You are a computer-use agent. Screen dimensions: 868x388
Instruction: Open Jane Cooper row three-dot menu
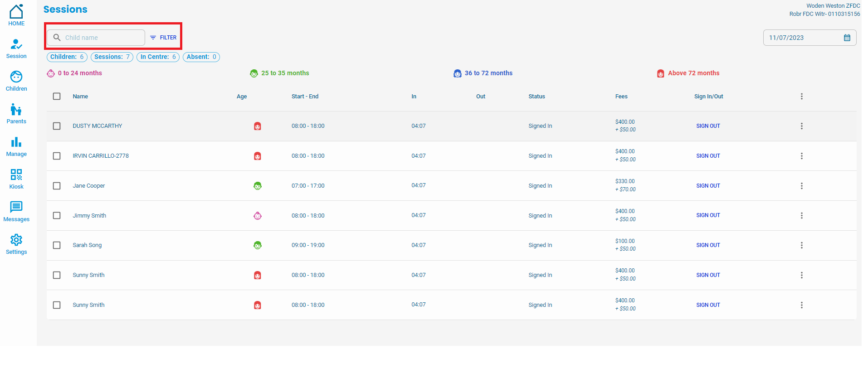802,186
